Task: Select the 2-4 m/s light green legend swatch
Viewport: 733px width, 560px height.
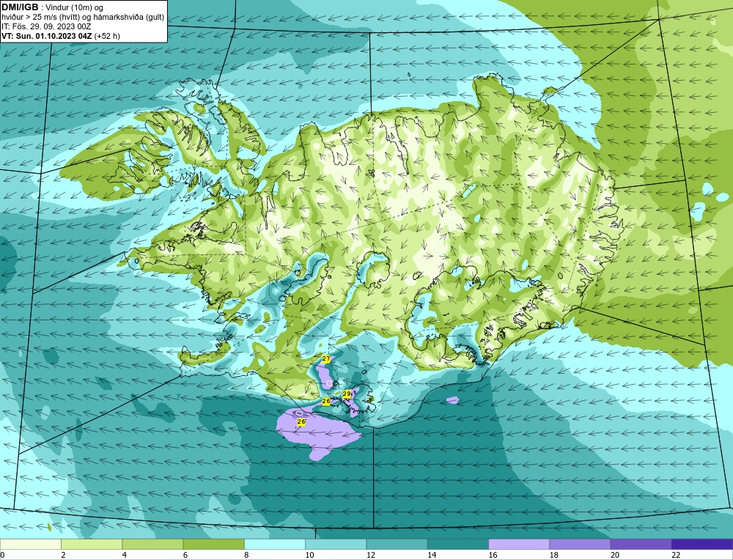Action: click(x=92, y=544)
